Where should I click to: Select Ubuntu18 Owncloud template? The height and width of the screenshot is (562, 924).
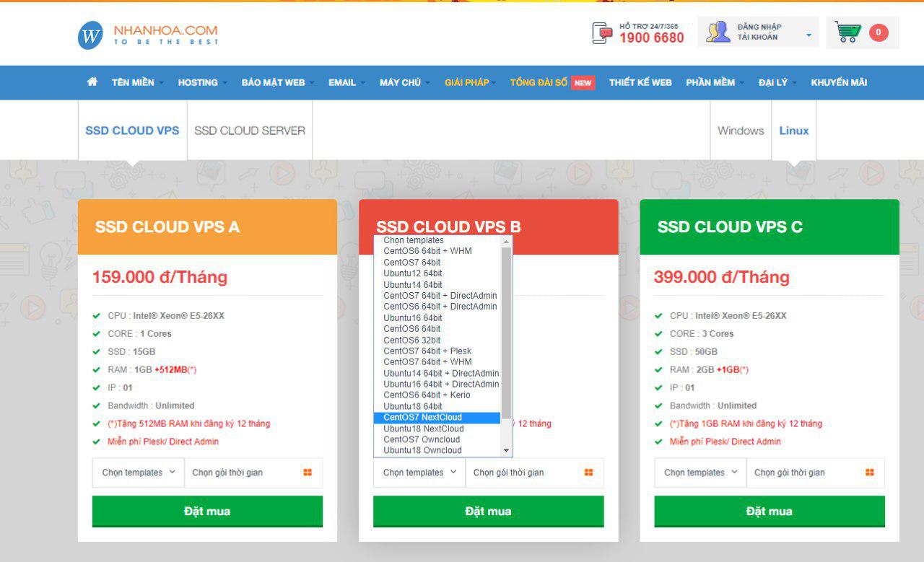[x=437, y=451]
